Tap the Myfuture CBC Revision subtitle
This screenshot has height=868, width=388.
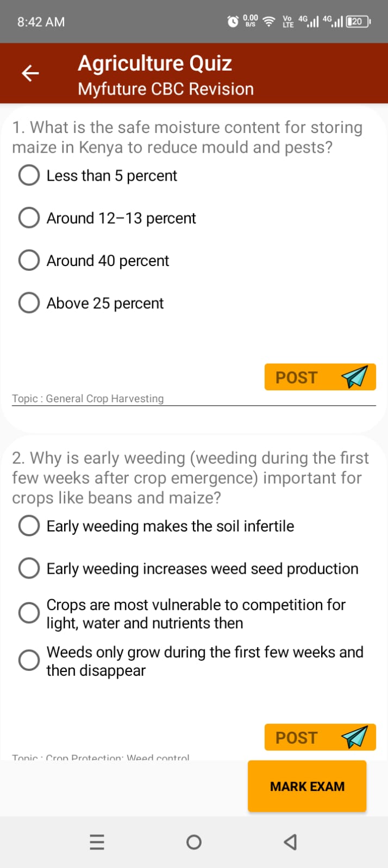pos(166,88)
